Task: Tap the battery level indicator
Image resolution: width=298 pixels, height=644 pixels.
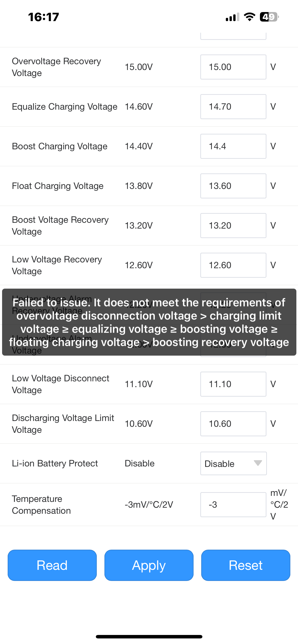Action: (269, 17)
